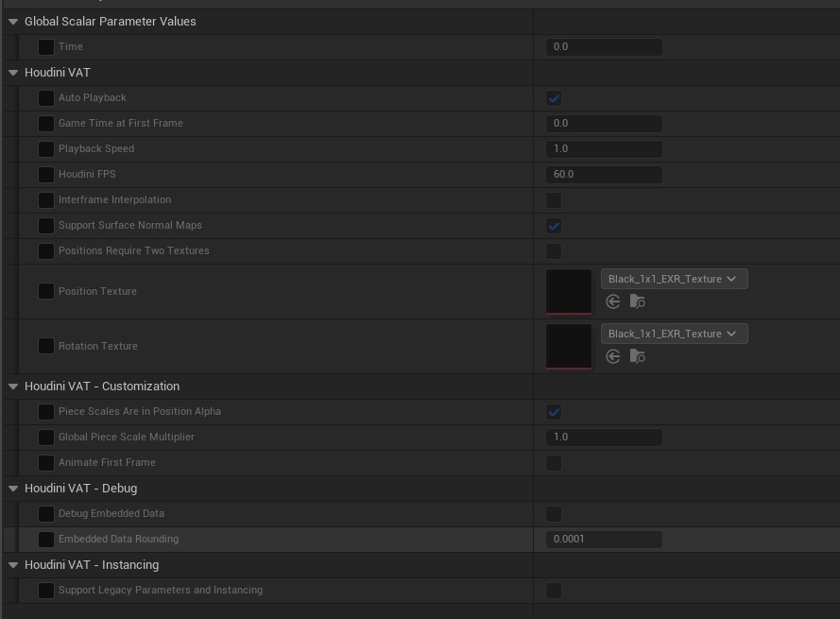Toggle Interframe Interpolation value checkbox
Screen dimensions: 840x619
[x=554, y=200]
